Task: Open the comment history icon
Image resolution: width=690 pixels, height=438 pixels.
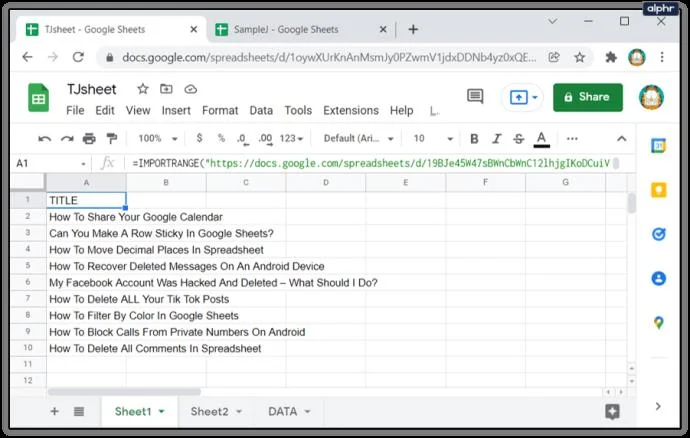Action: coord(475,96)
